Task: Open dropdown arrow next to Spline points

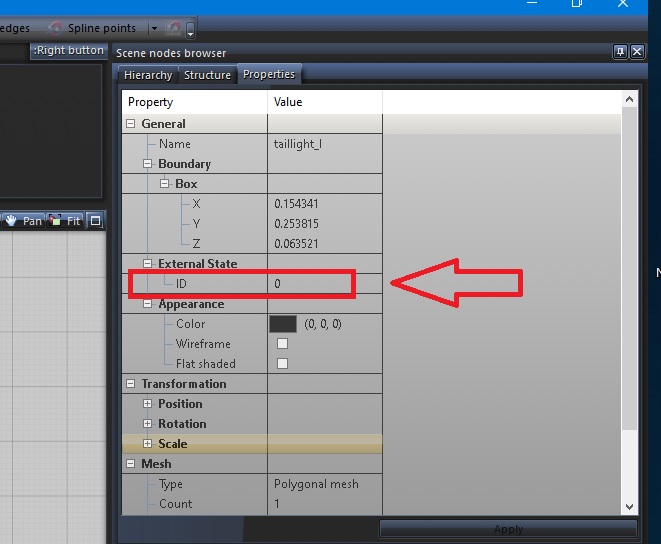Action: (154, 28)
